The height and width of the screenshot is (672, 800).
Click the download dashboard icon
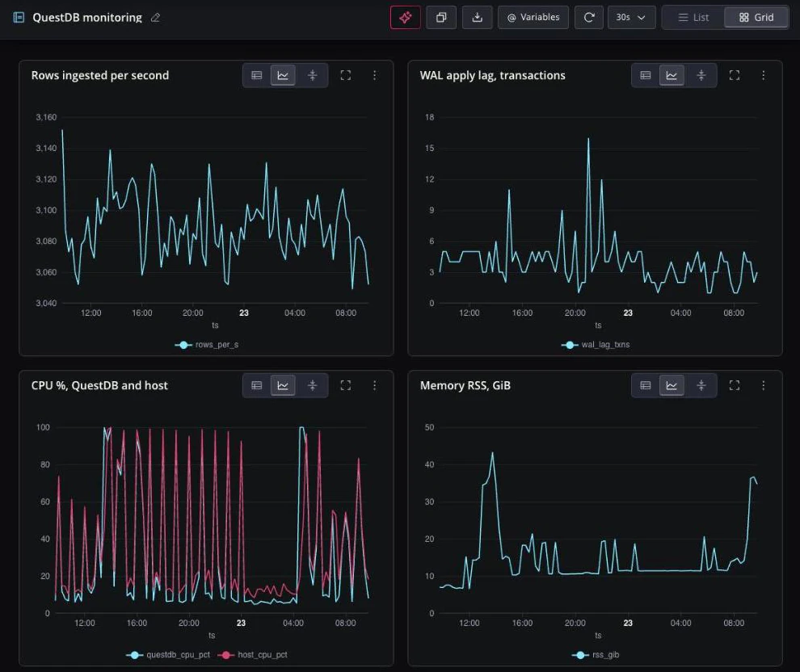(477, 17)
